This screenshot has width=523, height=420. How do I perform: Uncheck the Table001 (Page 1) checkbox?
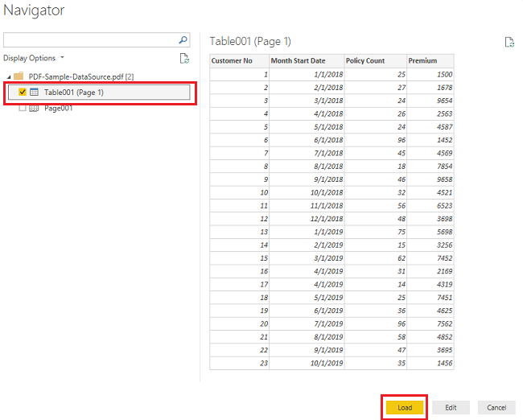click(23, 92)
